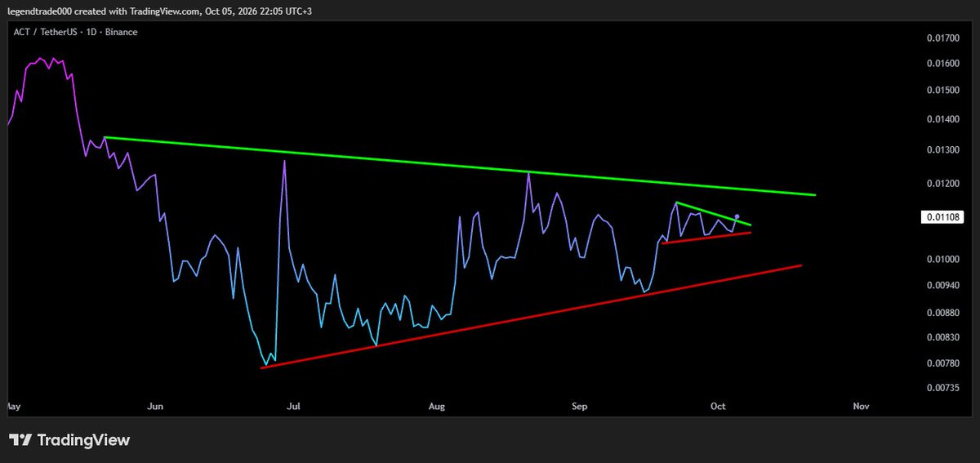980x463 pixels.
Task: Click the 0.00880 price axis label
Action: tap(942, 313)
